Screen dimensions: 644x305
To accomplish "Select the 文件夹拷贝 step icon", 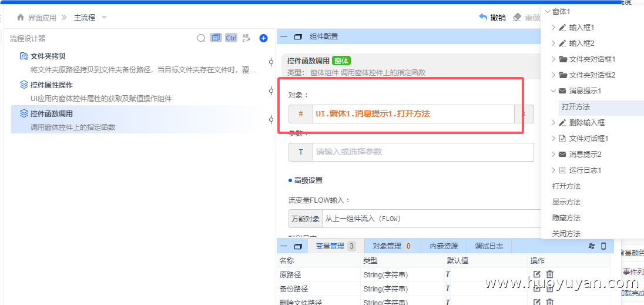I will (x=24, y=56).
